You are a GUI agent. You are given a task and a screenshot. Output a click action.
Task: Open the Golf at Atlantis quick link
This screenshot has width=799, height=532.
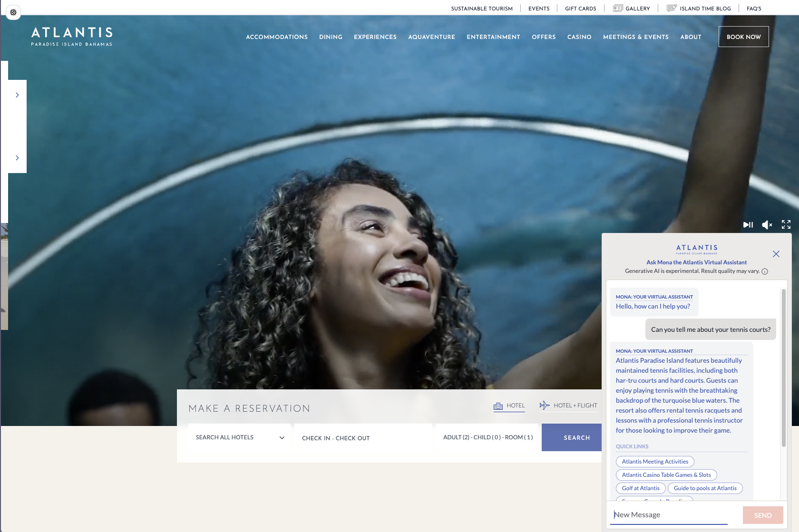[x=641, y=488]
